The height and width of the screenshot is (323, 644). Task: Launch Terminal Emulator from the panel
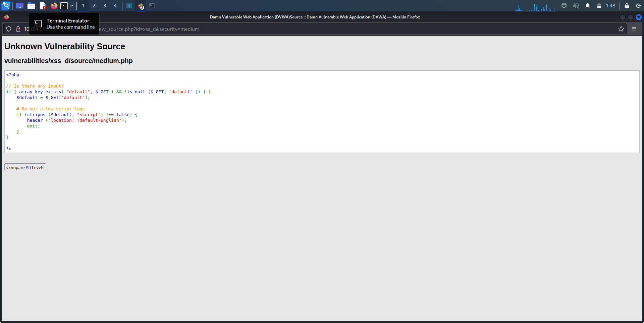(x=64, y=6)
